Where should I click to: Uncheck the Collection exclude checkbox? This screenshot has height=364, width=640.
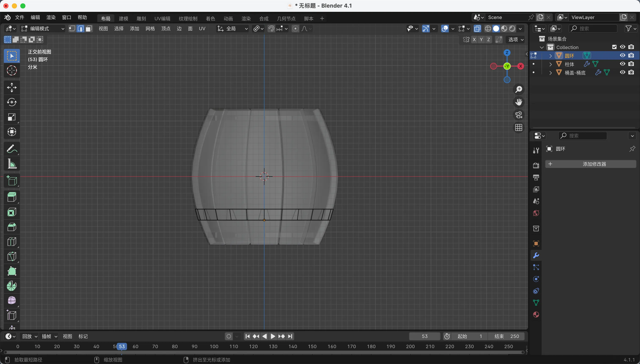(614, 47)
